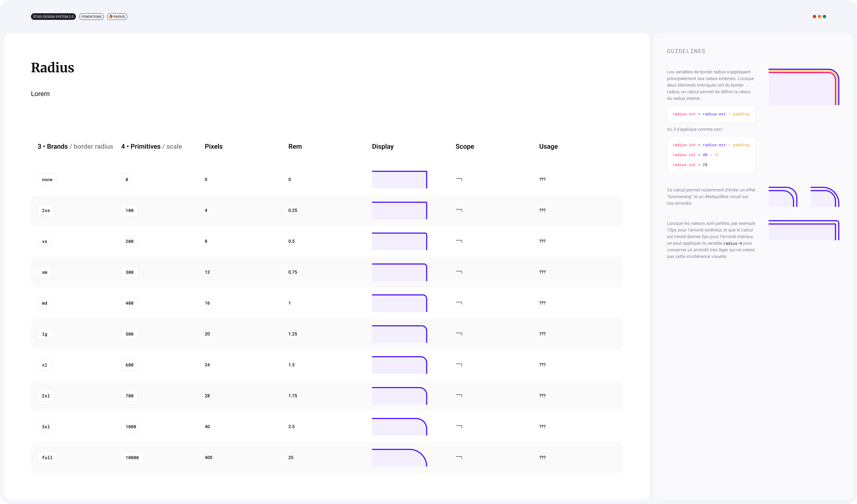The height and width of the screenshot is (504, 857).
Task: Click the scope corner icon in the xl row
Action: pos(459,365)
